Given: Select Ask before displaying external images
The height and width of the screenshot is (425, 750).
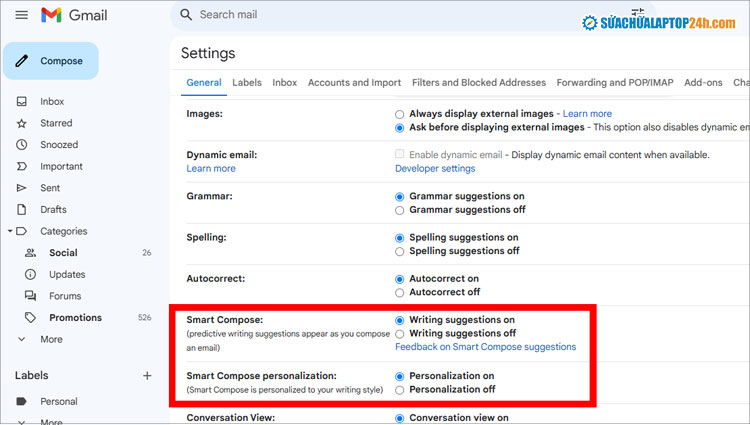Looking at the screenshot, I should click(x=399, y=128).
